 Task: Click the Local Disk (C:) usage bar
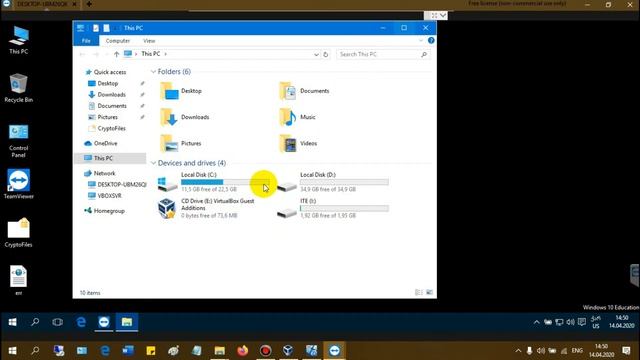point(225,182)
